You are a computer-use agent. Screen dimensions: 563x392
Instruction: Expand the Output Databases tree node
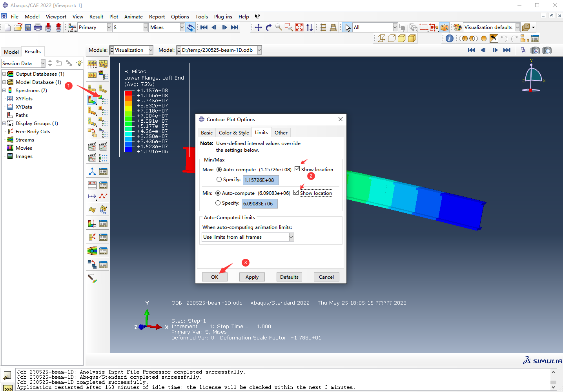[x=4, y=74]
